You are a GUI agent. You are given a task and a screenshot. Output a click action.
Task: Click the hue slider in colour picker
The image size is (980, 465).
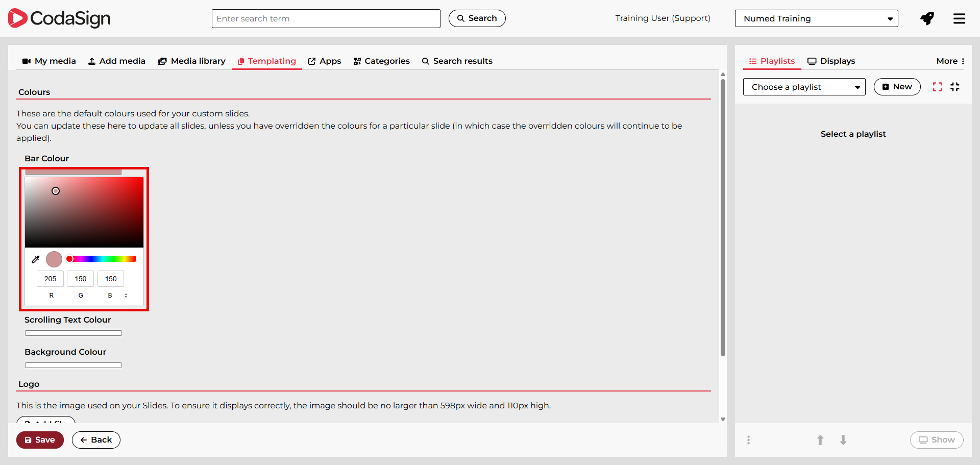(x=101, y=259)
